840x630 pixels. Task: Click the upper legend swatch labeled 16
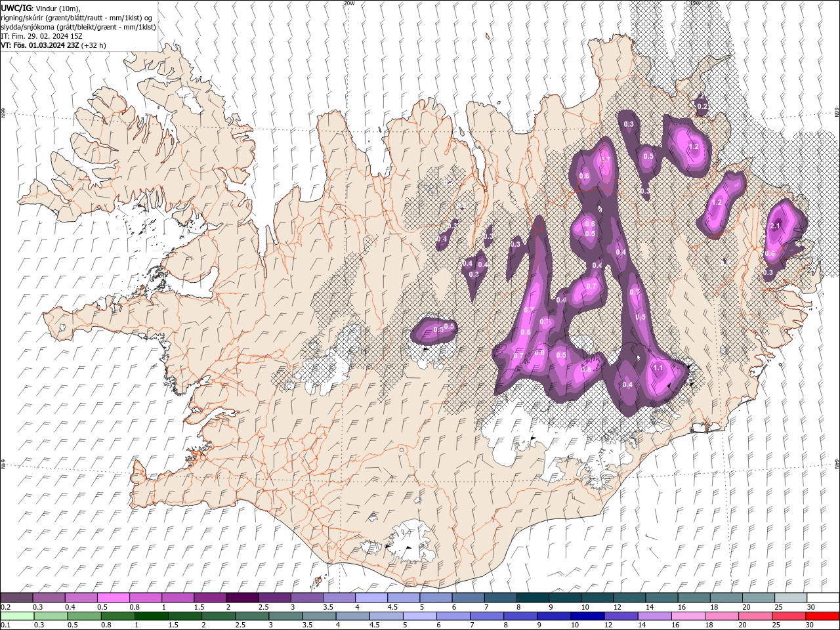pyautogui.click(x=694, y=598)
